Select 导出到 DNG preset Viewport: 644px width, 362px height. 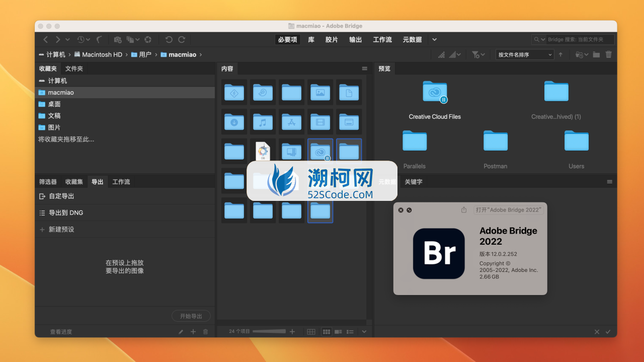125,213
